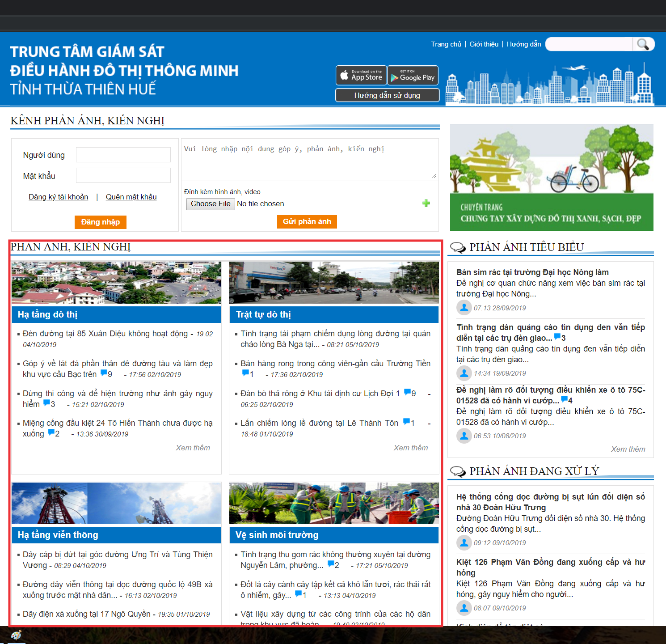Click comment icon on 'Đốt lá cây' item
The height and width of the screenshot is (644, 666).
(x=298, y=594)
